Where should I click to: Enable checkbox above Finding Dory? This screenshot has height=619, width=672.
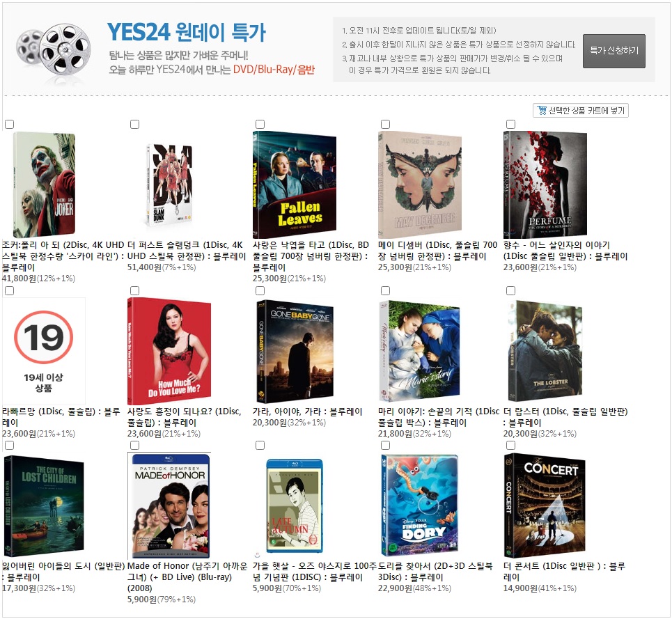tap(385, 445)
